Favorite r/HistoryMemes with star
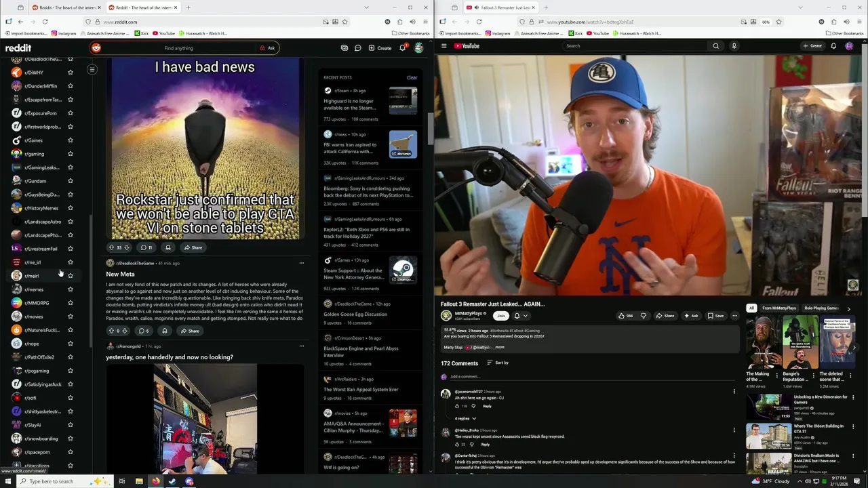 pos(71,208)
